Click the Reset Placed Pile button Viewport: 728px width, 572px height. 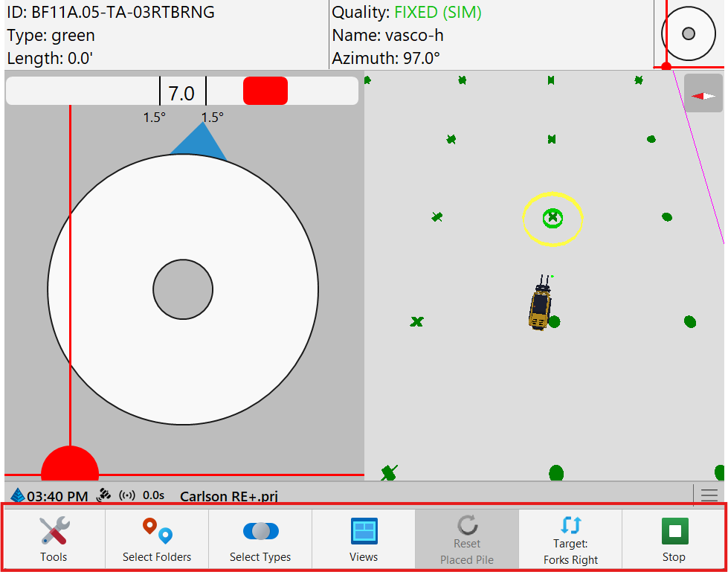click(x=466, y=539)
